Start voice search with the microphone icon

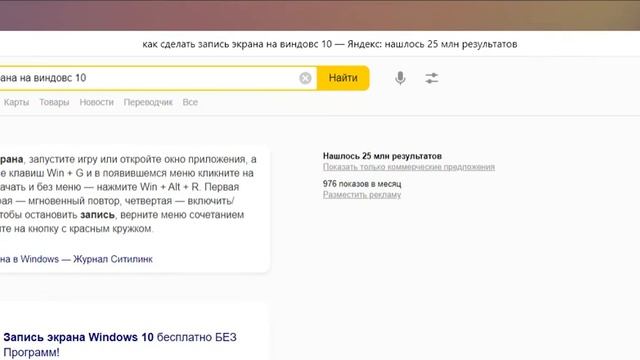(400, 78)
